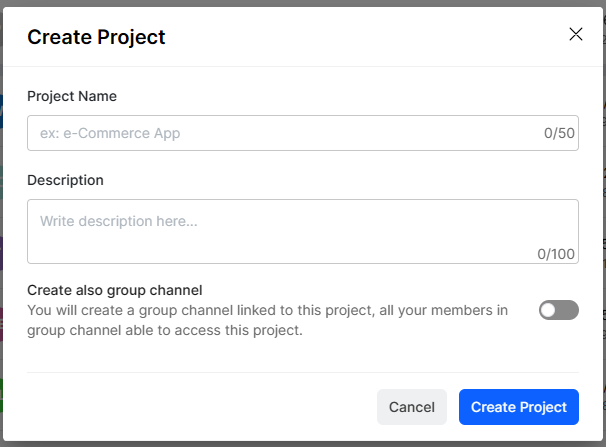Click the empty footer area left of Cancel
The width and height of the screenshot is (606, 447).
click(x=200, y=407)
